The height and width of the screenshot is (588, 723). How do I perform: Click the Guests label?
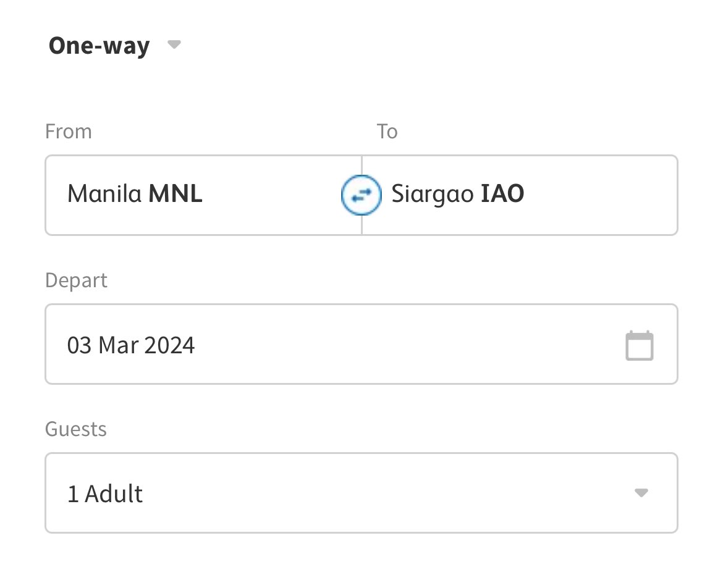[x=76, y=429]
